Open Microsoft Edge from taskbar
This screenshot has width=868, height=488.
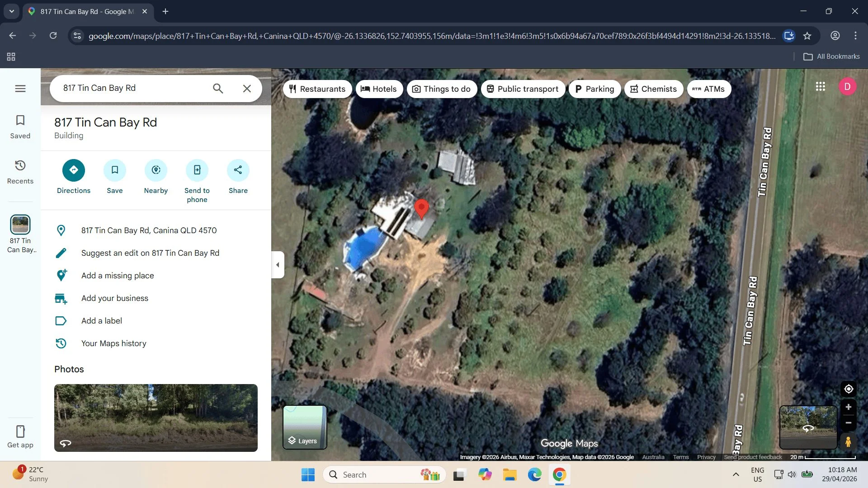[x=534, y=475]
